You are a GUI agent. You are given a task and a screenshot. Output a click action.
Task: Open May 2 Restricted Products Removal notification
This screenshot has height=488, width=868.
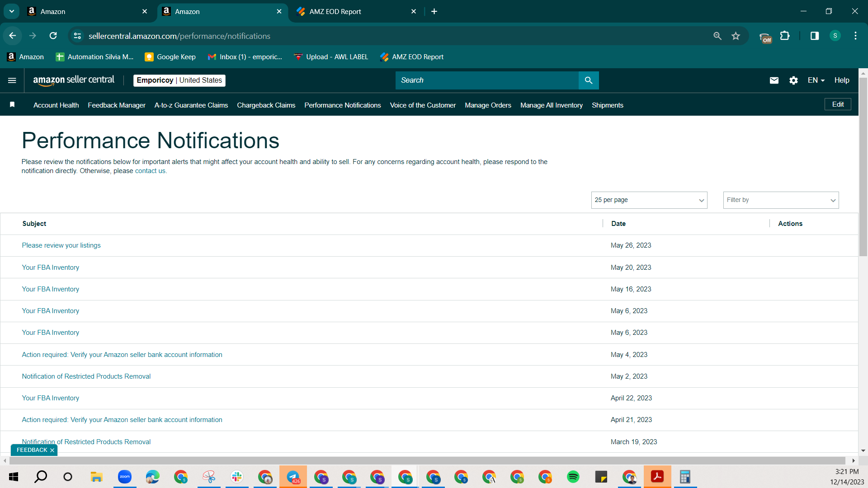tap(86, 376)
